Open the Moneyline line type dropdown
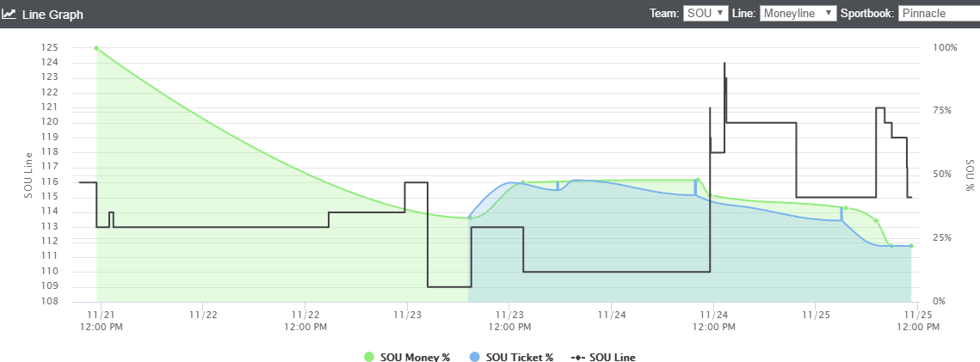Image resolution: width=980 pixels, height=362 pixels. [x=798, y=13]
